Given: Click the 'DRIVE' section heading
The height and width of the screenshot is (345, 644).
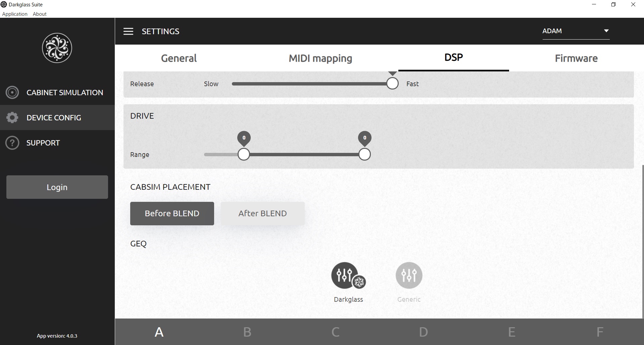Looking at the screenshot, I should 142,116.
